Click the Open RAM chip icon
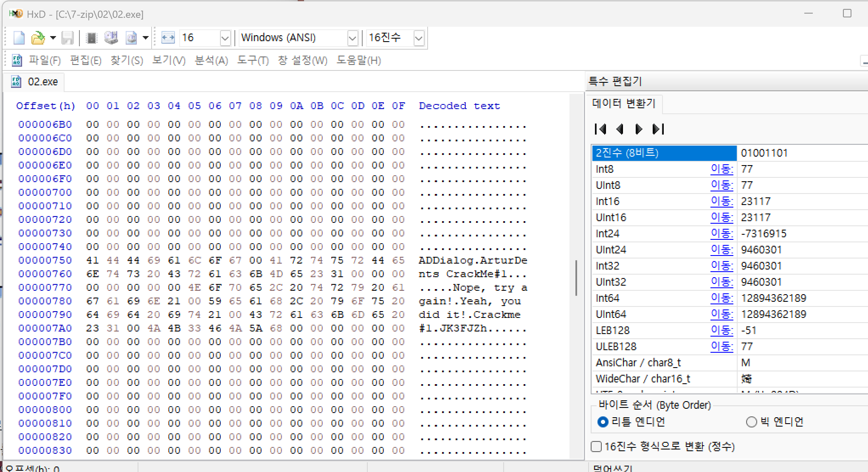Screen dimensions: 868x472 click(x=91, y=38)
